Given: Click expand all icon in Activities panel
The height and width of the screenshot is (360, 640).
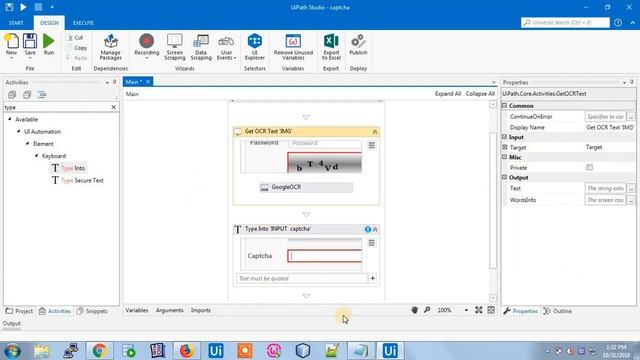Looking at the screenshot, I should 12,95.
